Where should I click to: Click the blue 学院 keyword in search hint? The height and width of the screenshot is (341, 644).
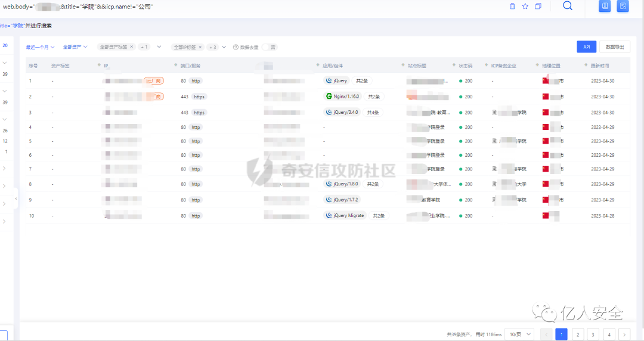point(18,26)
